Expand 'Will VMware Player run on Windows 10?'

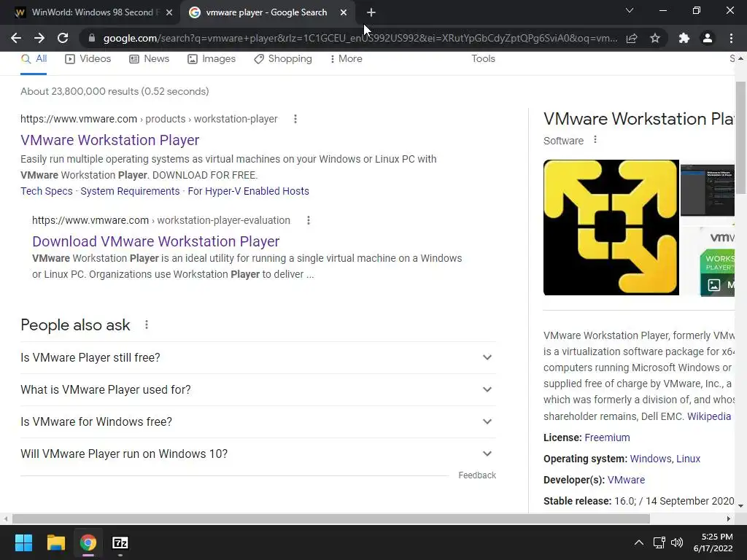point(258,454)
